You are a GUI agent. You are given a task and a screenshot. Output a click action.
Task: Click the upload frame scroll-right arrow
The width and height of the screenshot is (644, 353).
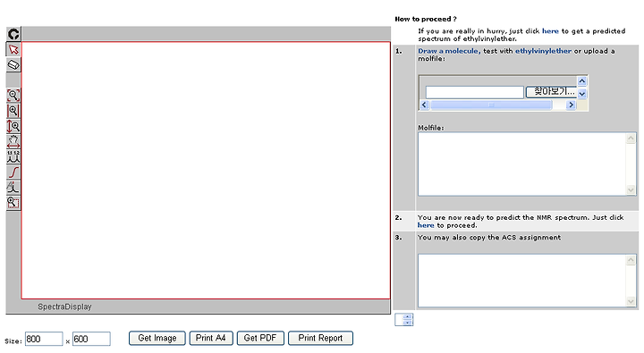point(571,105)
